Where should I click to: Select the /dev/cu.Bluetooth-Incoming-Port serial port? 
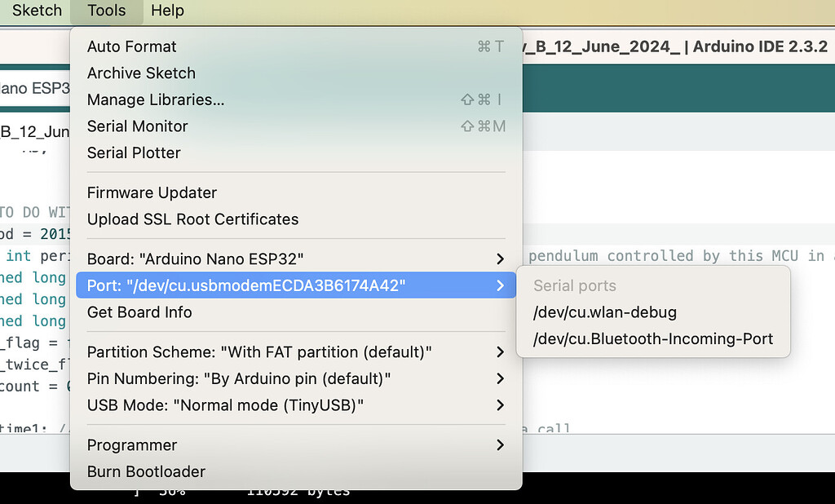(653, 338)
